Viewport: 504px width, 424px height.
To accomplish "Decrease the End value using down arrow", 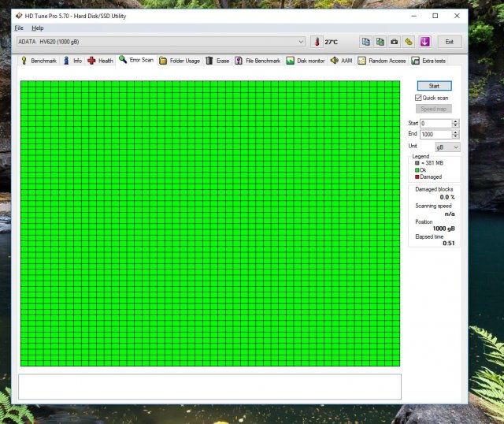I will tap(455, 136).
